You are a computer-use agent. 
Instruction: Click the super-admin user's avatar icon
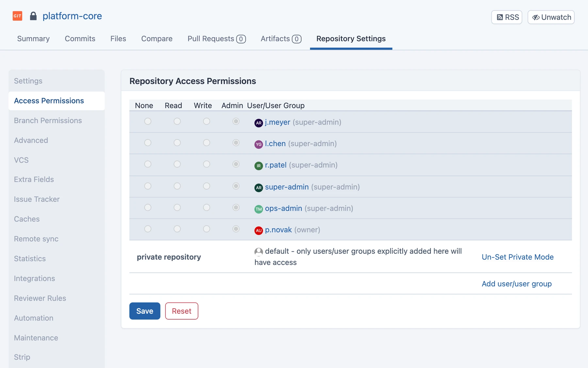pyautogui.click(x=258, y=188)
